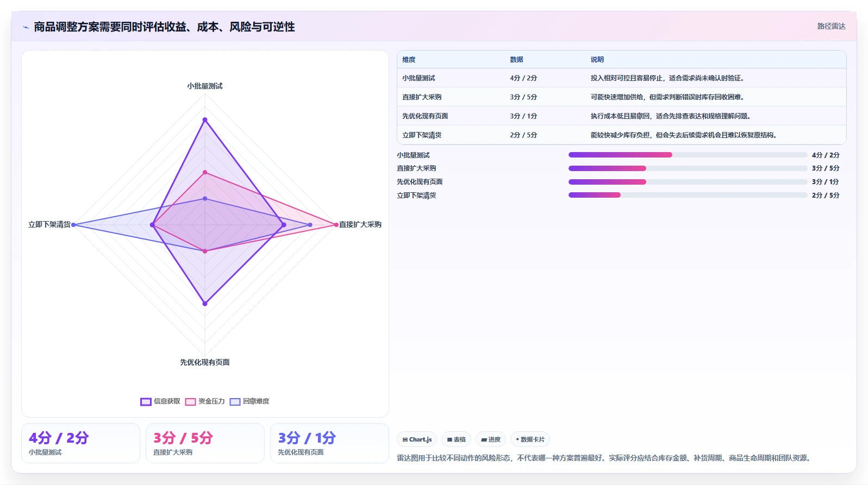Screen dimensions: 868x485
Task: Toggle the 回撤难度 legend series
Action: pos(249,401)
